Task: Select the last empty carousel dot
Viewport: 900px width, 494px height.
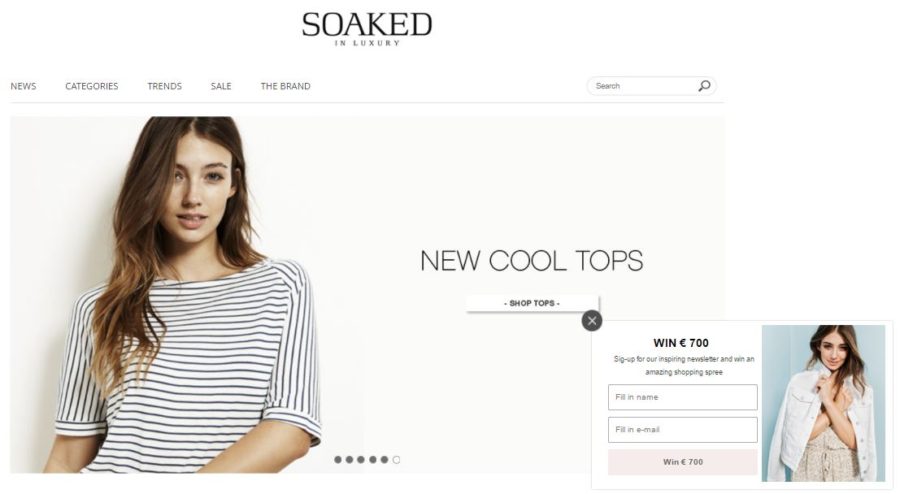Action: (x=396, y=460)
